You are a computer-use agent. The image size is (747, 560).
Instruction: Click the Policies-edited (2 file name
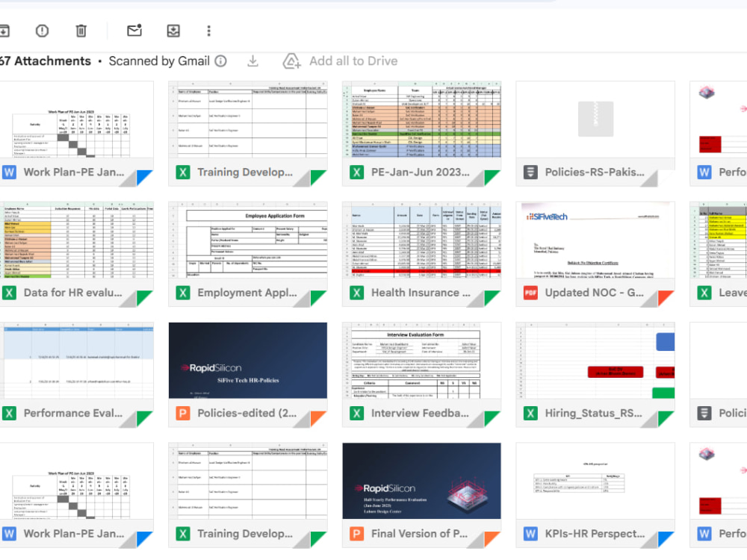coord(247,413)
